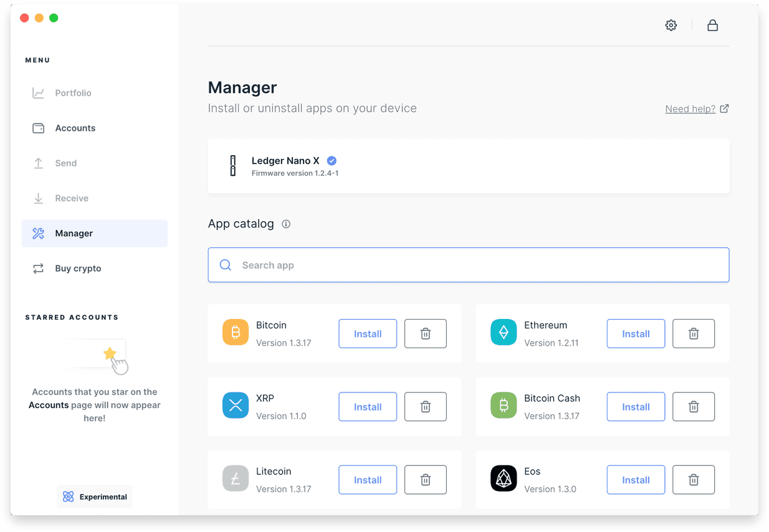Click the Experimental button
Screen dimensions: 769x532
click(95, 496)
